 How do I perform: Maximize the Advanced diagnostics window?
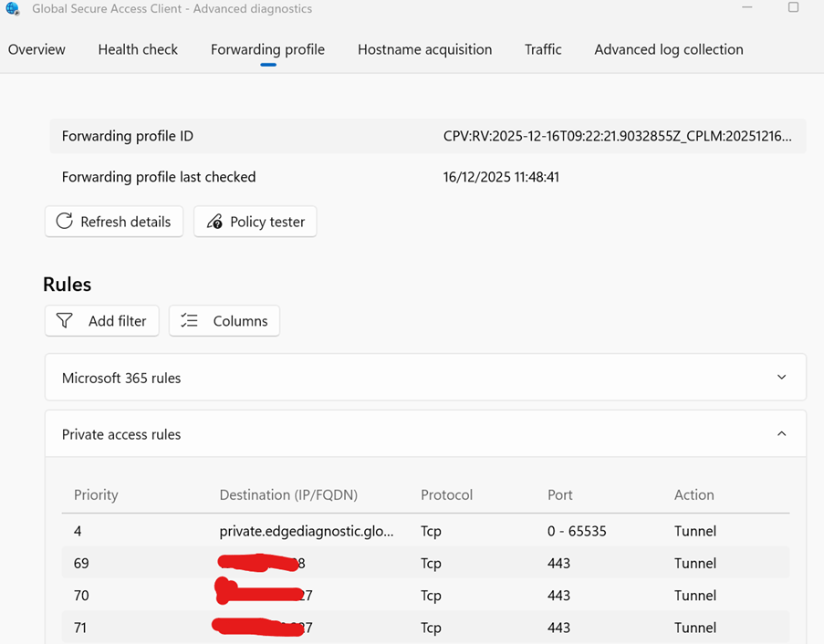(793, 8)
